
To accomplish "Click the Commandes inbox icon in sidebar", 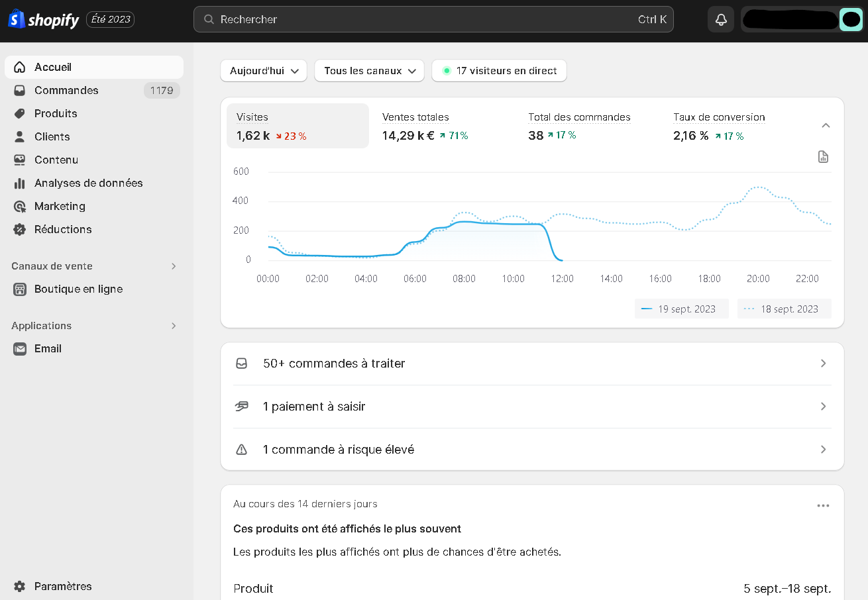I will pos(20,91).
